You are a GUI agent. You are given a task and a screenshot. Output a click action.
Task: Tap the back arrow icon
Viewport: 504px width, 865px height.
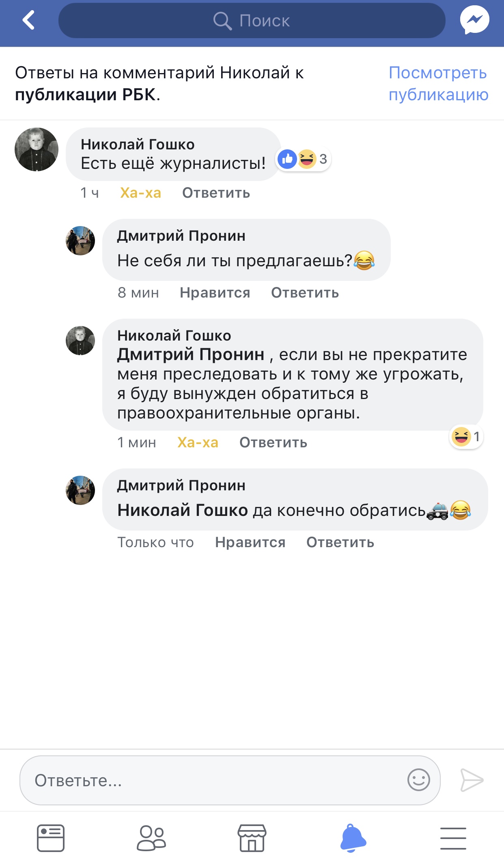(28, 20)
